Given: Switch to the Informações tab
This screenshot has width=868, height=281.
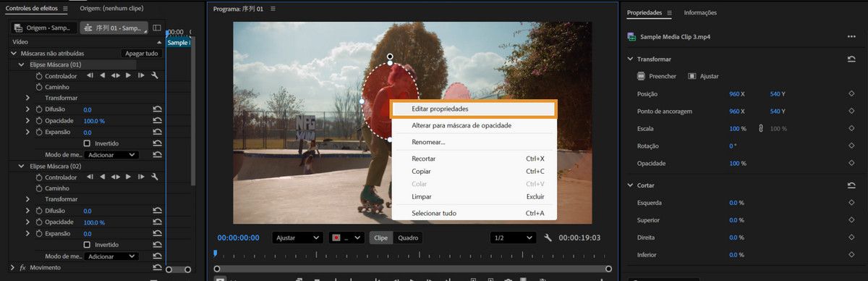Looking at the screenshot, I should (700, 13).
